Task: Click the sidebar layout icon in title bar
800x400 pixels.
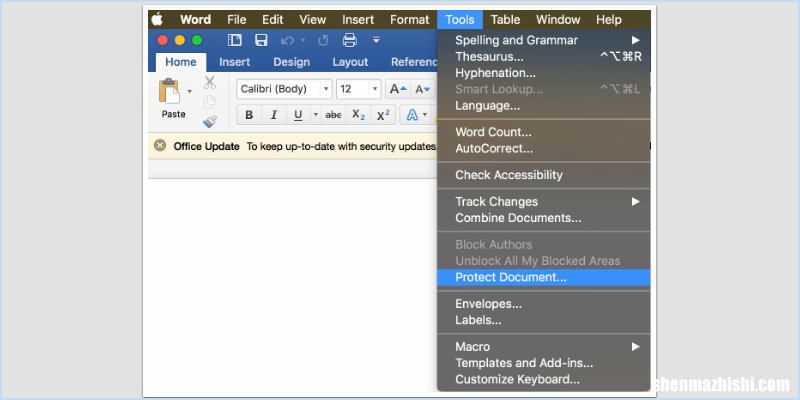Action: [x=234, y=40]
